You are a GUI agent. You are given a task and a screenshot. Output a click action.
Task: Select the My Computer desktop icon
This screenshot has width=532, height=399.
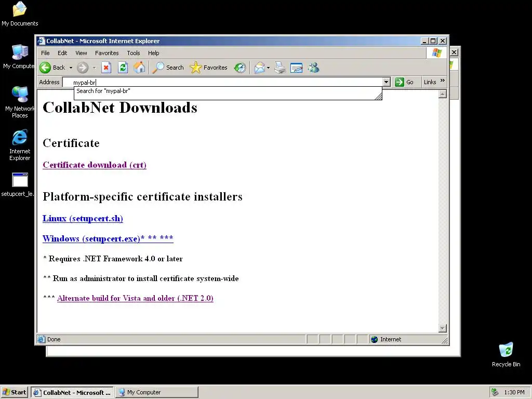point(19,57)
